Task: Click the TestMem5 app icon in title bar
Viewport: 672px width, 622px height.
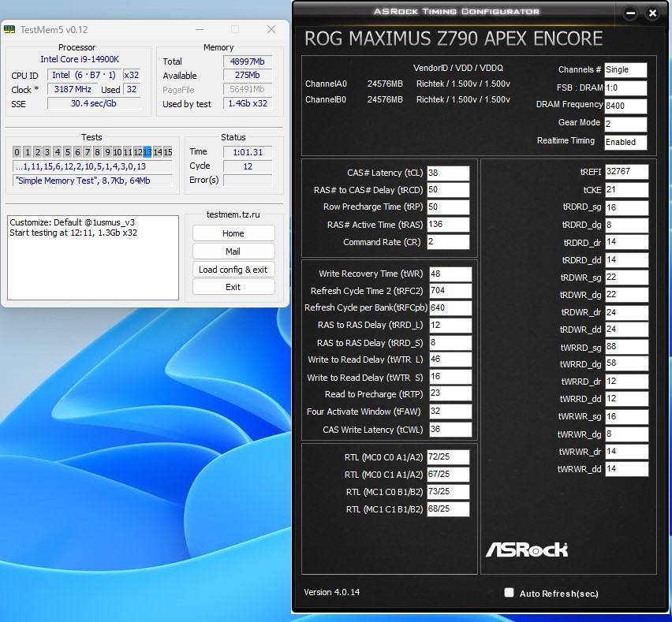Action: point(9,29)
